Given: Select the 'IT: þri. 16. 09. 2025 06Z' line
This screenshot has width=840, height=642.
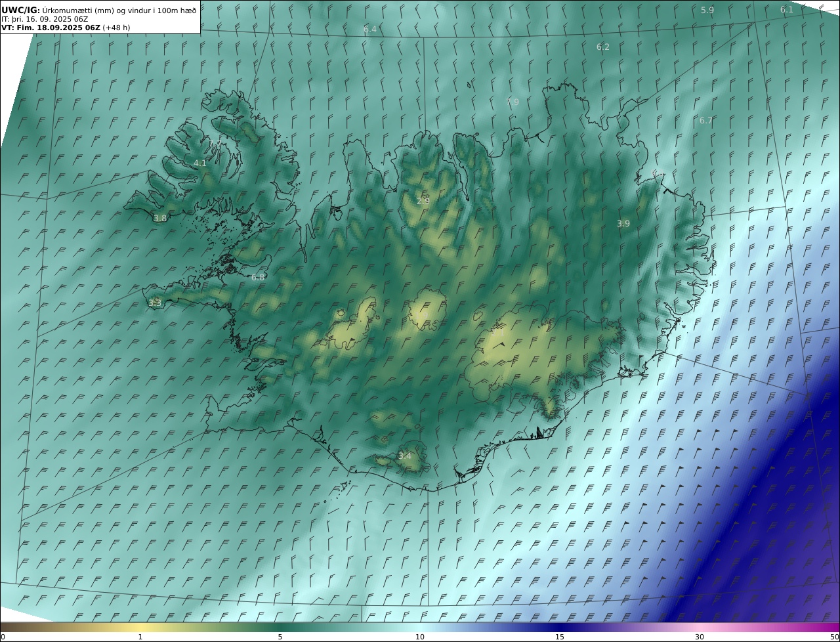Looking at the screenshot, I should tap(45, 19).
